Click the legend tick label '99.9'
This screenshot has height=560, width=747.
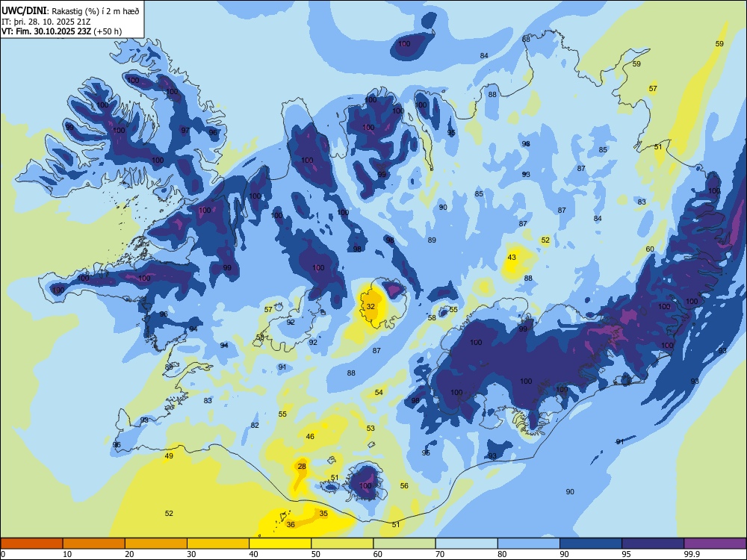[692, 554]
